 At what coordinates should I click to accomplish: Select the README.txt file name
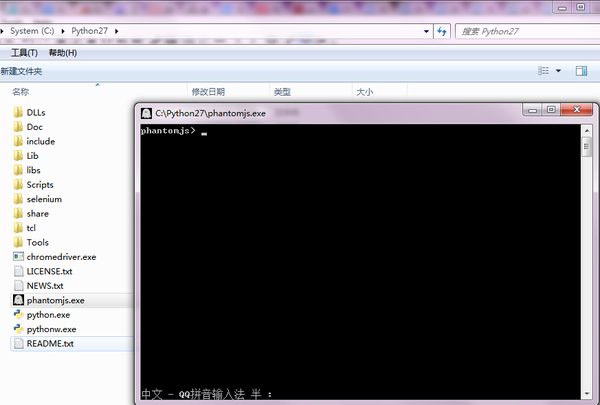click(50, 343)
